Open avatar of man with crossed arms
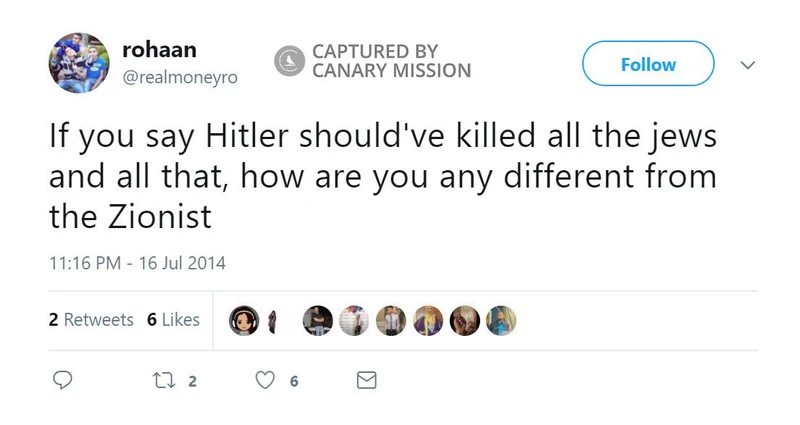This screenshot has width=800, height=425. click(x=317, y=320)
